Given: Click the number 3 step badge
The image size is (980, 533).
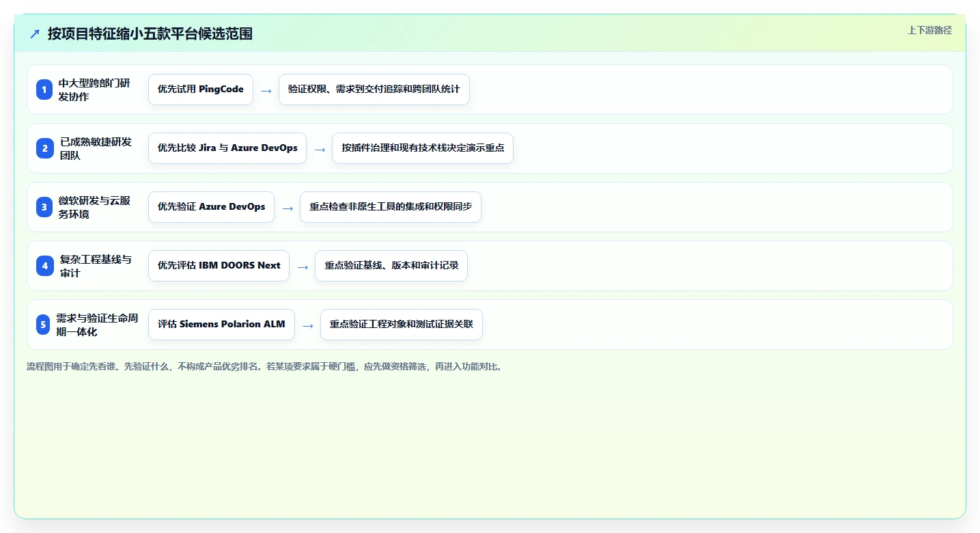Looking at the screenshot, I should pyautogui.click(x=44, y=207).
